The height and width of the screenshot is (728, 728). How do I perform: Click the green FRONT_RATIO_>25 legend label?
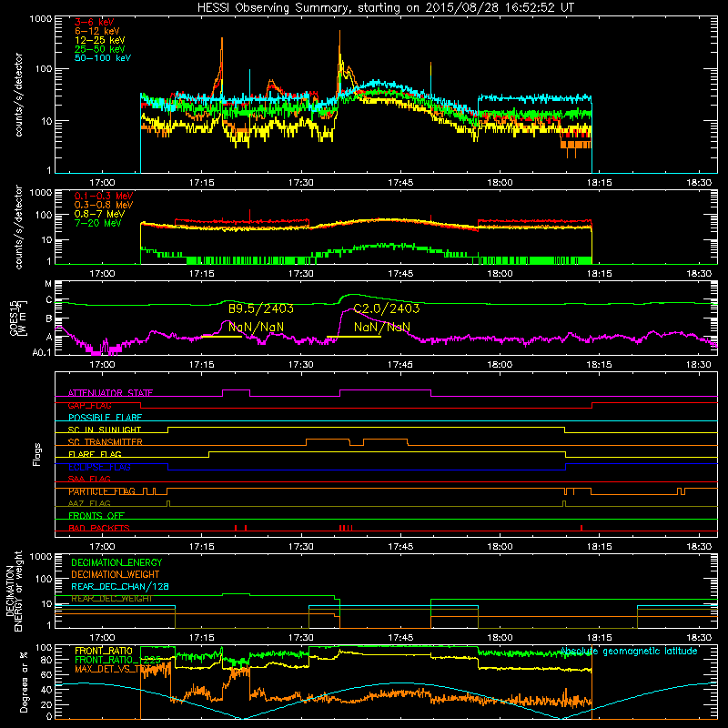(x=118, y=660)
